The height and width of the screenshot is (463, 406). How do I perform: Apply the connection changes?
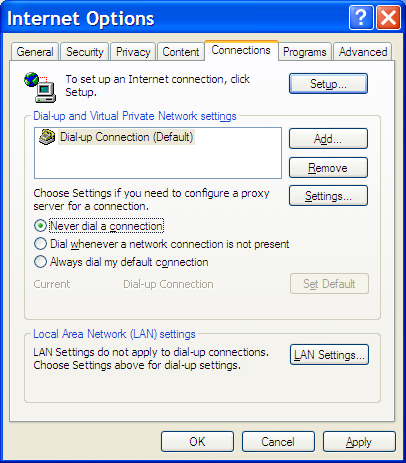pos(359,442)
